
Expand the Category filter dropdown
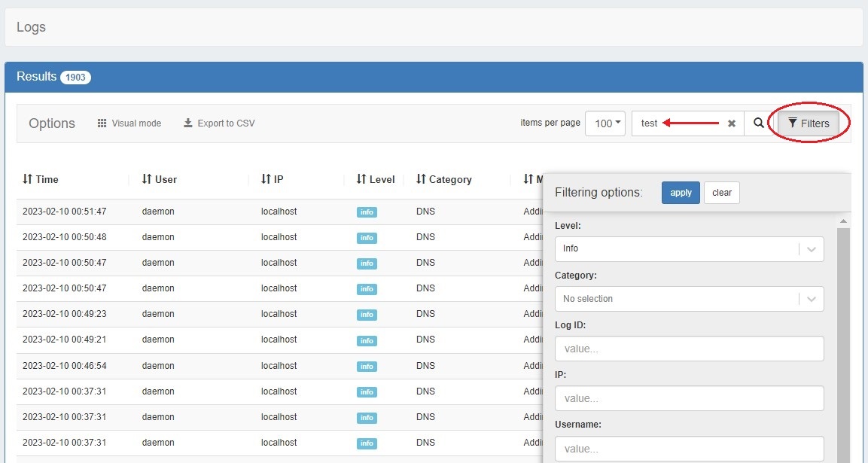(x=811, y=299)
